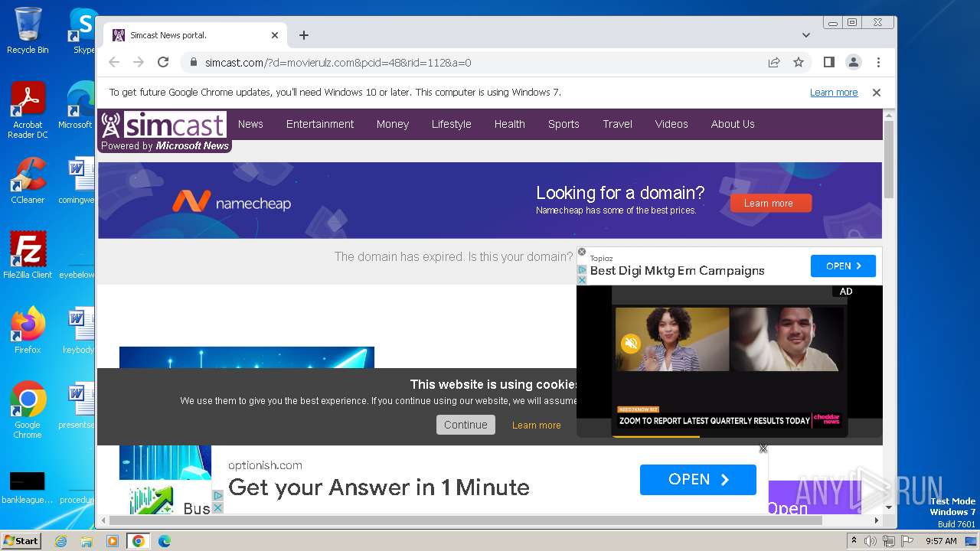The image size is (980, 551).
Task: Open the Chrome side panel icon
Action: coord(828,62)
